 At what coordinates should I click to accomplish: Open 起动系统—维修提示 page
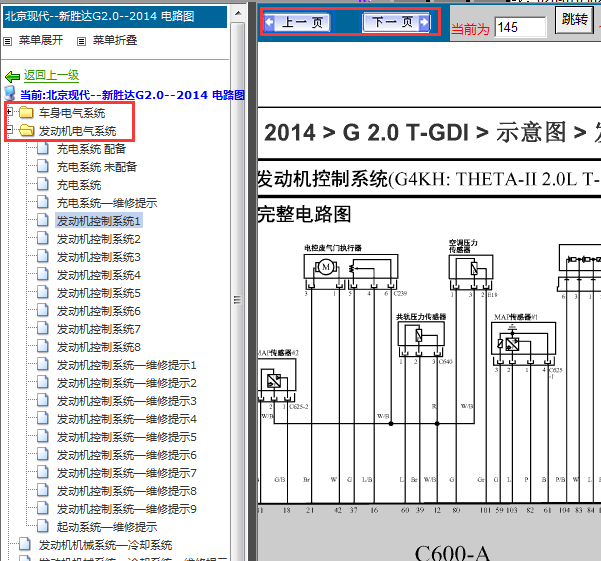tap(107, 527)
